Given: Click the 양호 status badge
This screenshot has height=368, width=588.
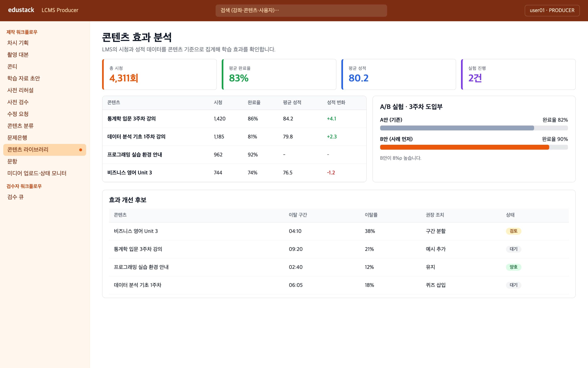Looking at the screenshot, I should click(513, 267).
